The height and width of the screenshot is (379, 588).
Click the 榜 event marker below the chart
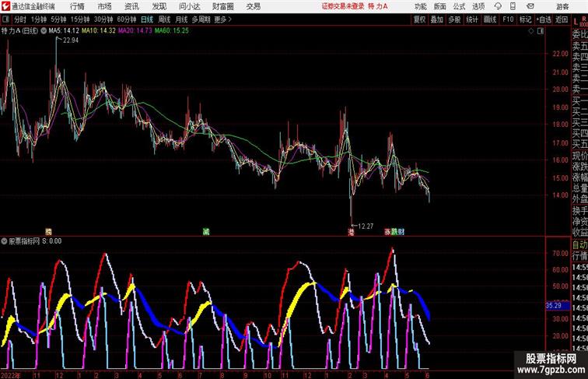point(48,232)
